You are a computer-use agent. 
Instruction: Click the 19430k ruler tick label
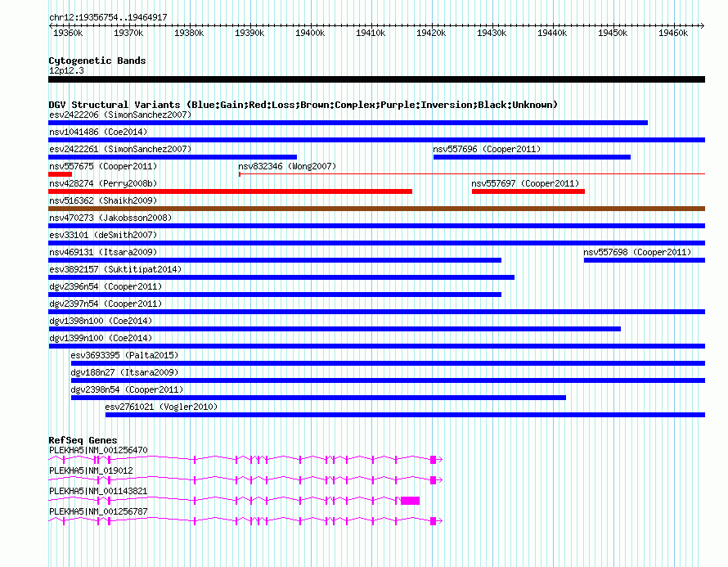click(492, 33)
